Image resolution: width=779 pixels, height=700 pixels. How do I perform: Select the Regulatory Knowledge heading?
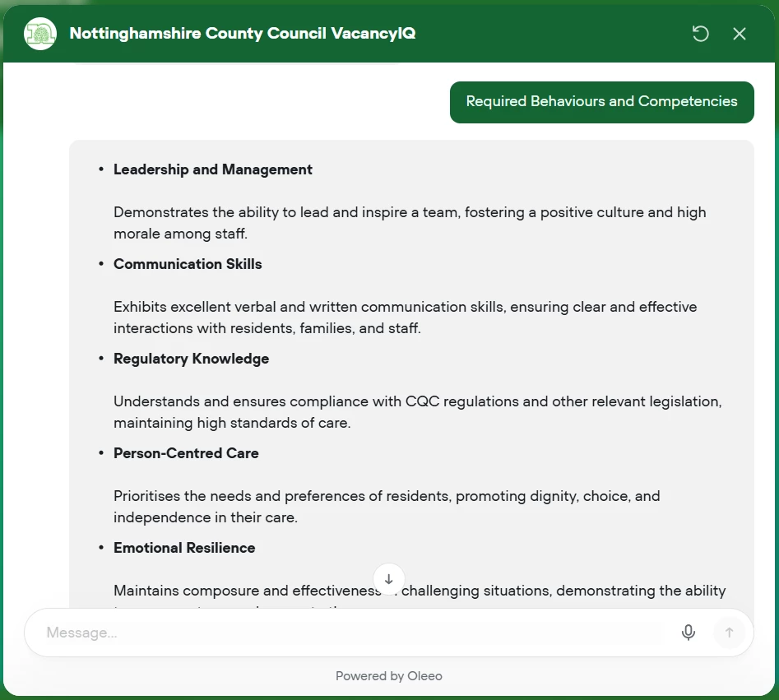pyautogui.click(x=192, y=359)
